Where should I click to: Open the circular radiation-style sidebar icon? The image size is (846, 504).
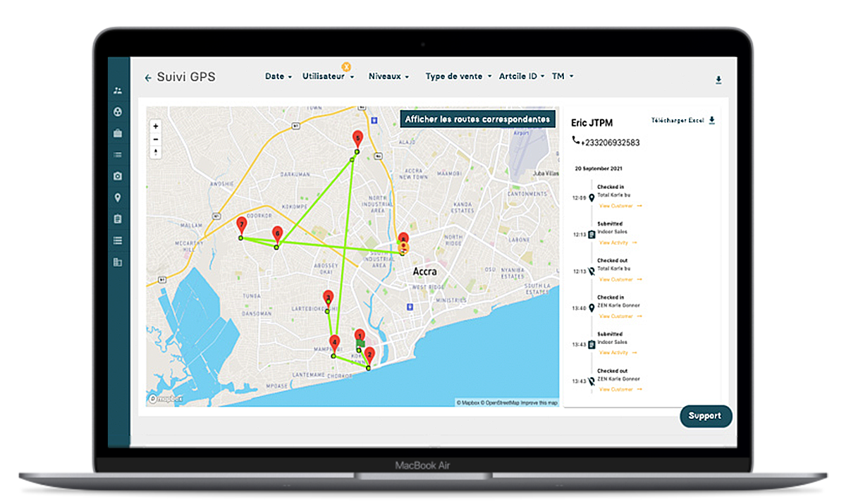[x=118, y=111]
